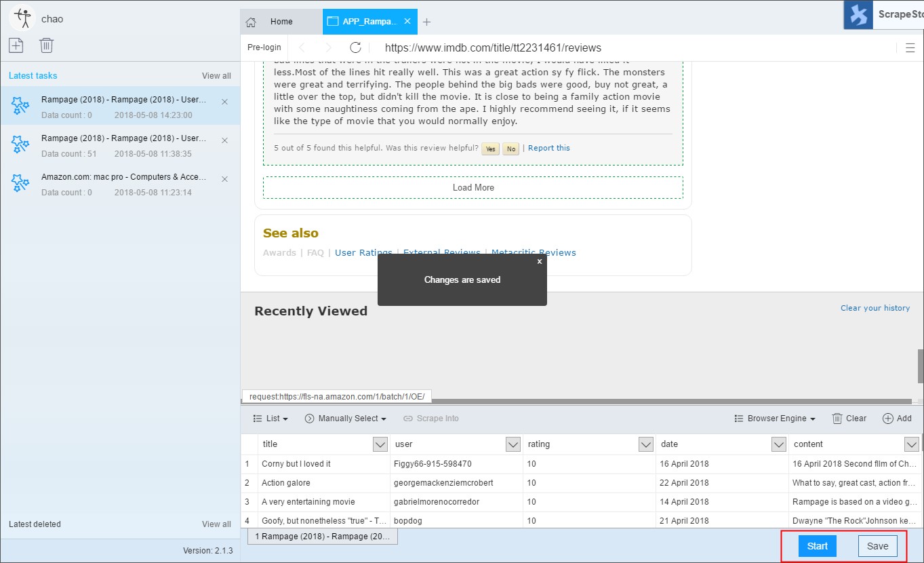Click the chao user avatar
Viewport: 924px width, 563px height.
tap(22, 18)
